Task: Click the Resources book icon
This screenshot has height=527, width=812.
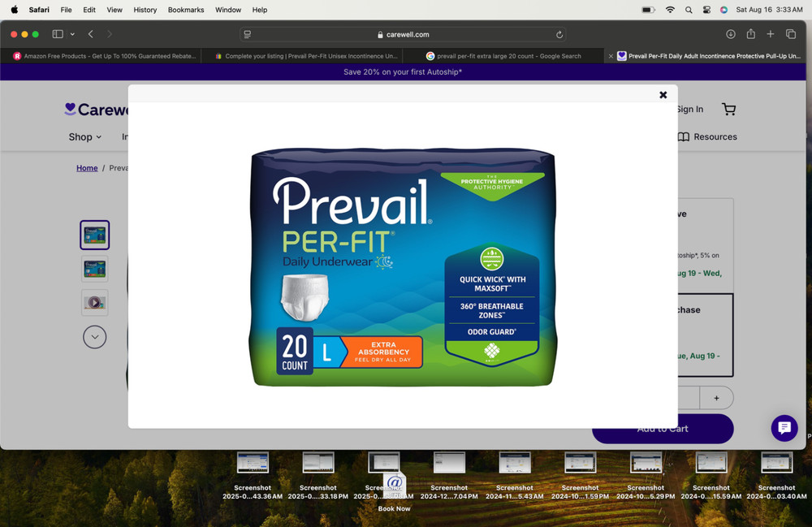Action: pyautogui.click(x=684, y=136)
